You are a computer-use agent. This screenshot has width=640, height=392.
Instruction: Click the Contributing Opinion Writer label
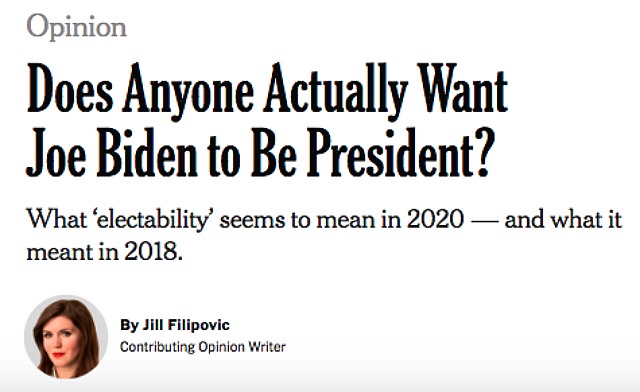tap(203, 347)
